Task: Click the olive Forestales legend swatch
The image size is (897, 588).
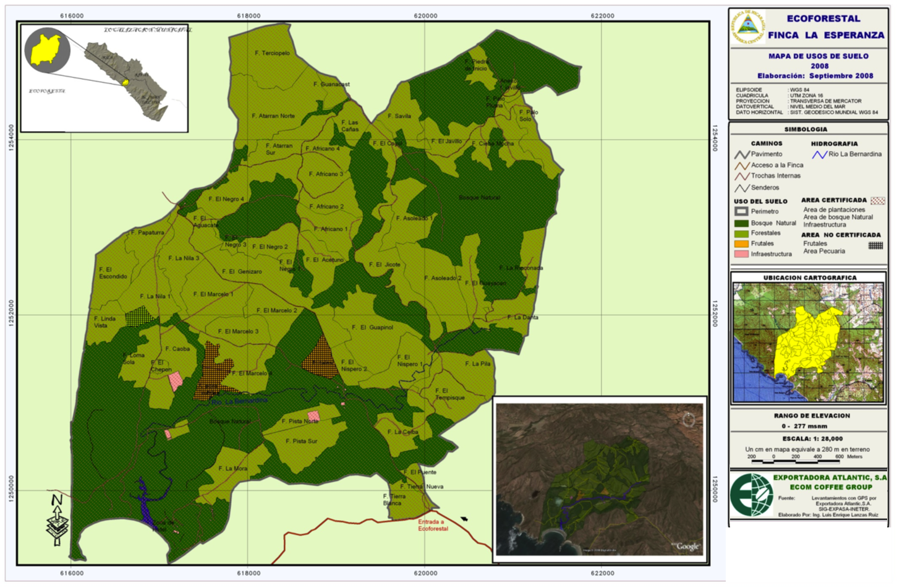Action: pyautogui.click(x=741, y=234)
